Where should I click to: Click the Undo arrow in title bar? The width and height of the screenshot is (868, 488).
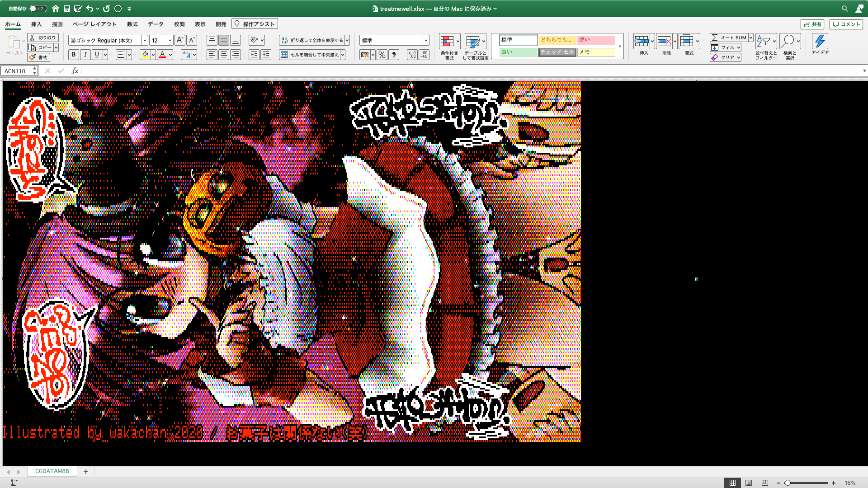(x=90, y=9)
